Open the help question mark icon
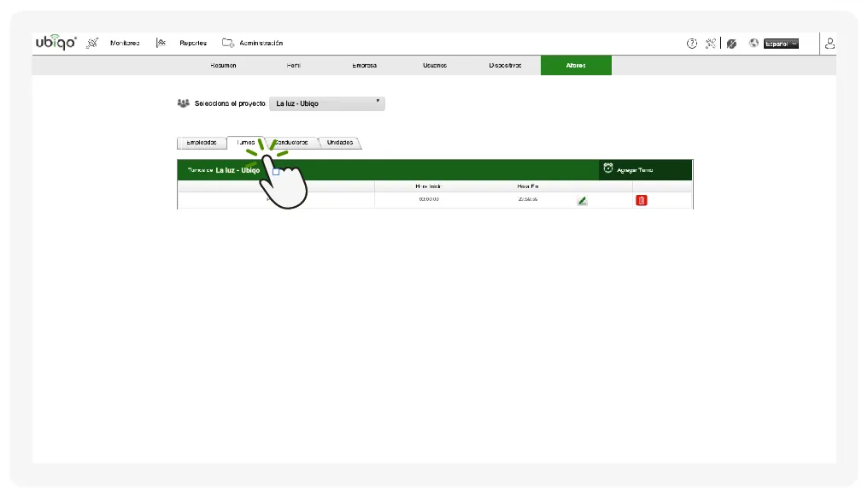 point(692,44)
